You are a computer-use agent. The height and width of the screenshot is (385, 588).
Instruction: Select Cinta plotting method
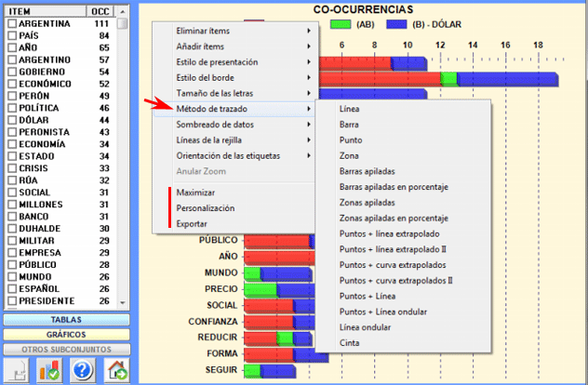pyautogui.click(x=349, y=343)
